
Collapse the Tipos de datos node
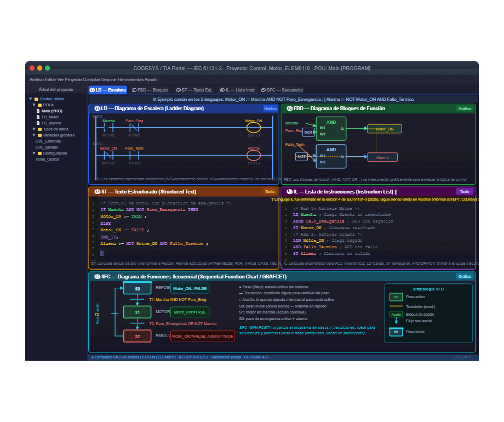[x=34, y=129]
